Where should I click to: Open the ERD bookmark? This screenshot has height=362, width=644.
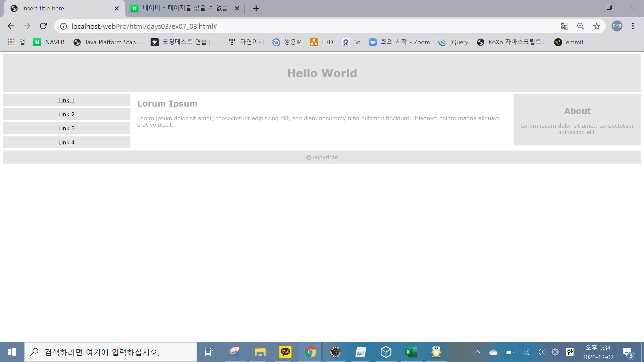pos(321,42)
